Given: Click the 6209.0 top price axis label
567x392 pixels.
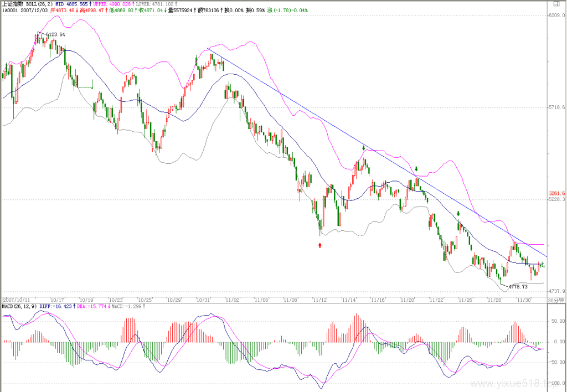Looking at the screenshot, I should click(x=556, y=15).
